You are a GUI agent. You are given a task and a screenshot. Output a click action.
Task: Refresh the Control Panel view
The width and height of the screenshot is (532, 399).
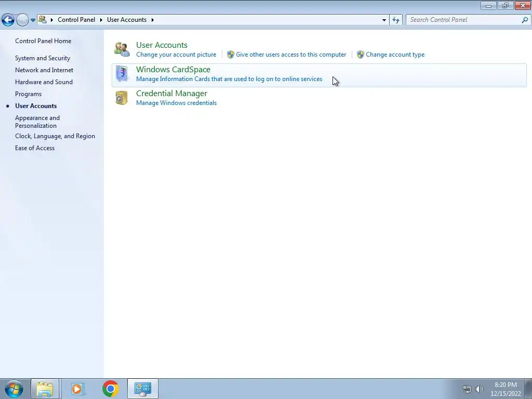[396, 20]
